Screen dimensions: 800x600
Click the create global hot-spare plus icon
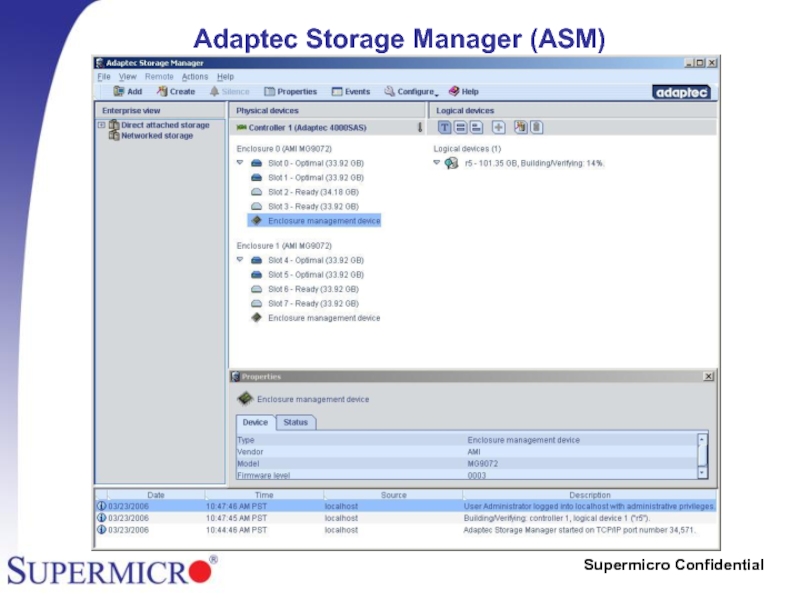point(498,128)
